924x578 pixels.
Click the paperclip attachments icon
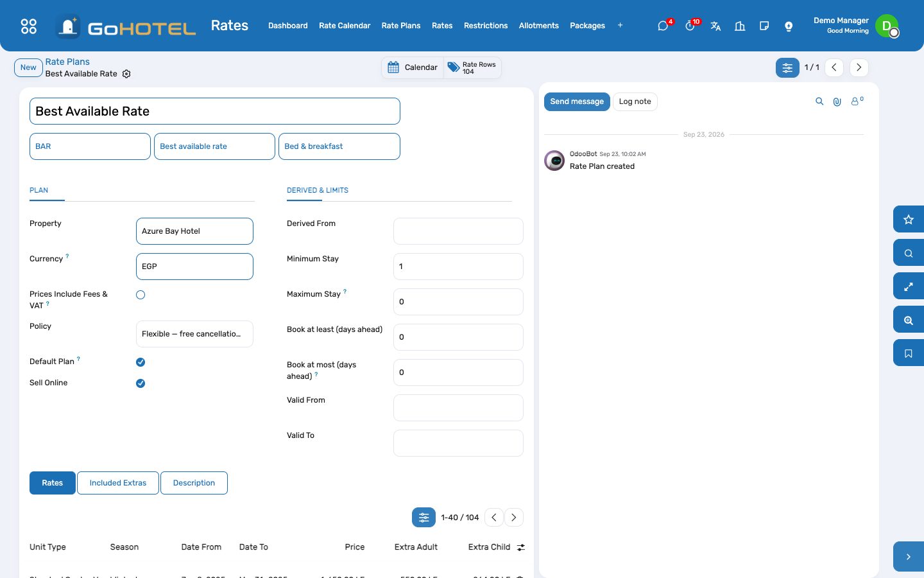[837, 101]
